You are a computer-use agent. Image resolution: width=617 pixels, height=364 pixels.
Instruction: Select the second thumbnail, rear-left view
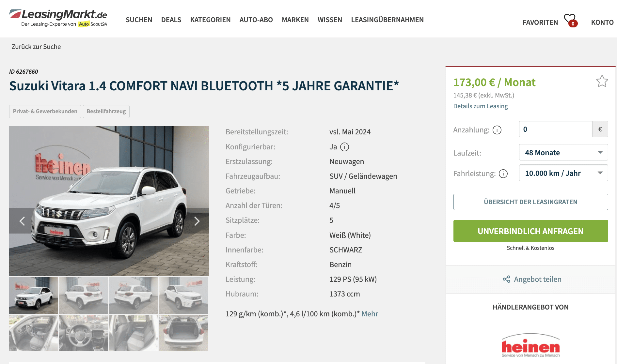coord(84,295)
